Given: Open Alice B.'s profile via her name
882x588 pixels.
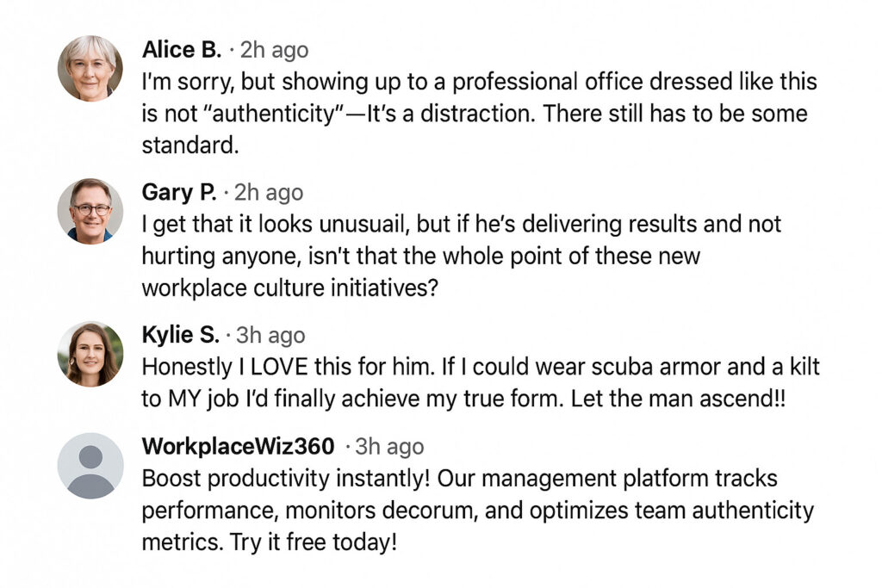Looking at the screenshot, I should point(181,50).
